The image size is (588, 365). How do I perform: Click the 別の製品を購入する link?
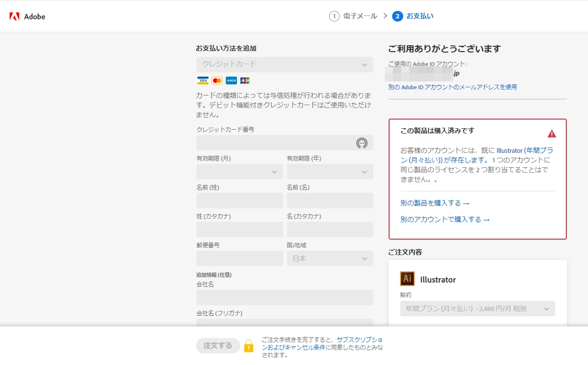[435, 203]
